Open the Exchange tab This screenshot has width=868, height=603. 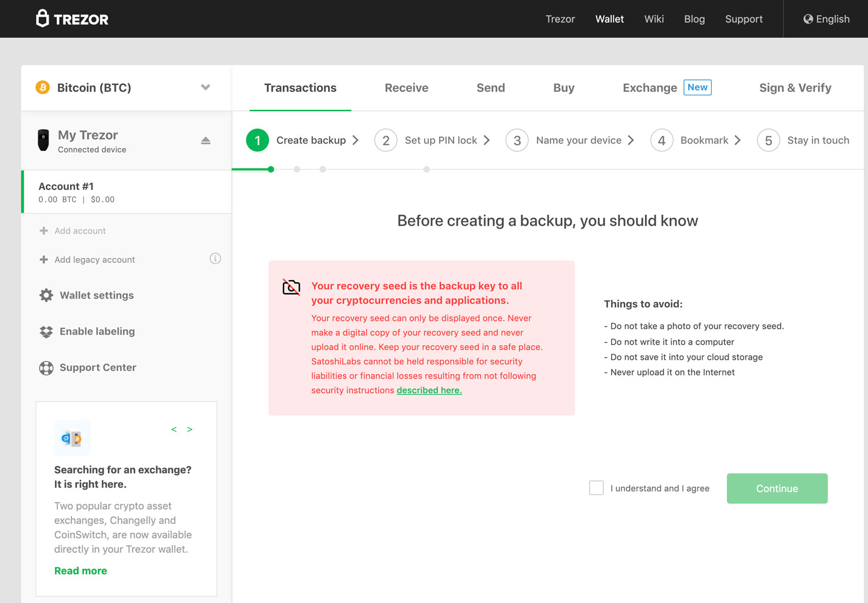(x=650, y=88)
